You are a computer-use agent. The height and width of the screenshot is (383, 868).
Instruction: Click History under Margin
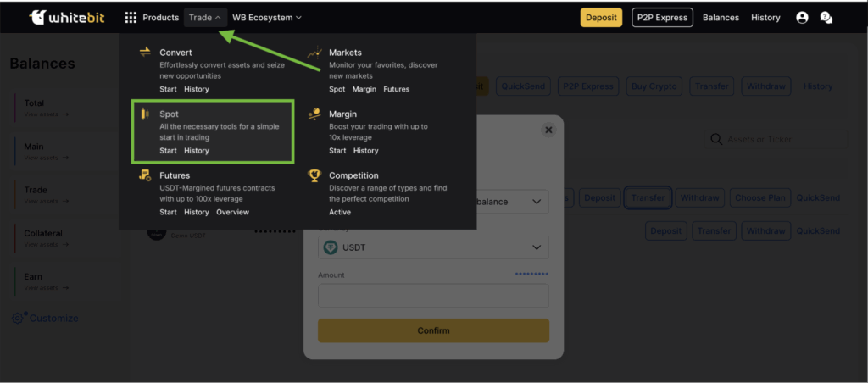(366, 151)
